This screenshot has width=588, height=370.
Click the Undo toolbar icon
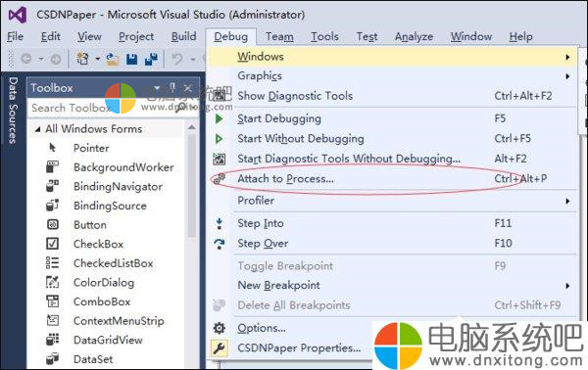pos(177,59)
